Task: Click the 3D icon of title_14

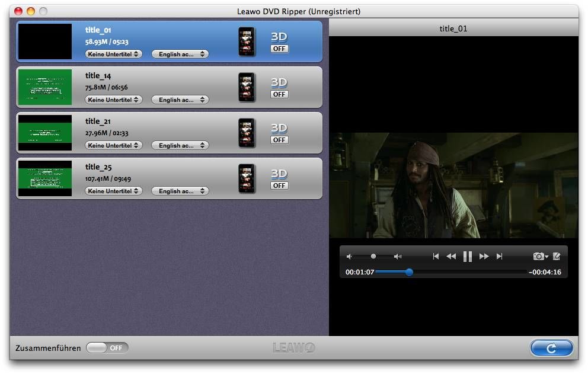Action: (x=279, y=82)
